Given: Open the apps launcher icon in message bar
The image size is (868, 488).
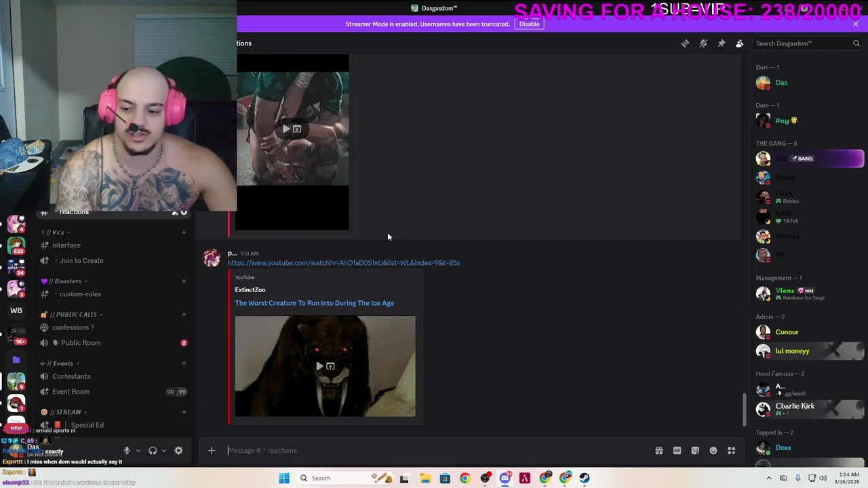Looking at the screenshot, I should coord(732,450).
